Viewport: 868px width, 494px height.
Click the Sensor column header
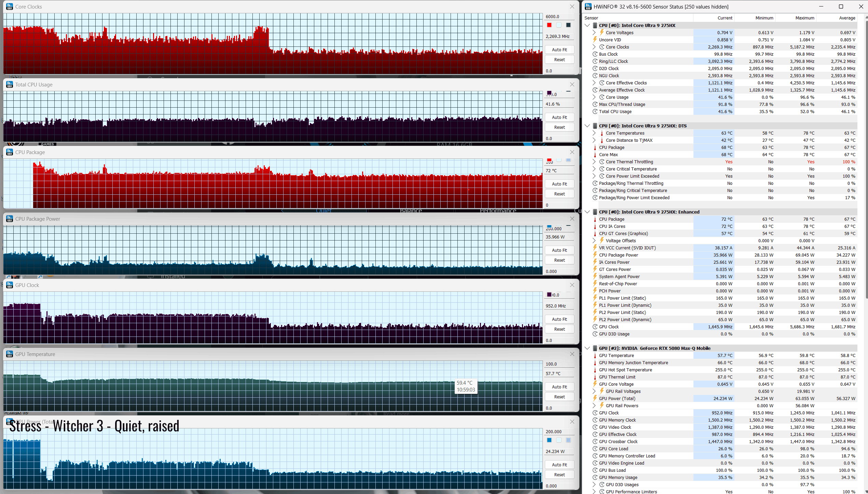tap(591, 18)
